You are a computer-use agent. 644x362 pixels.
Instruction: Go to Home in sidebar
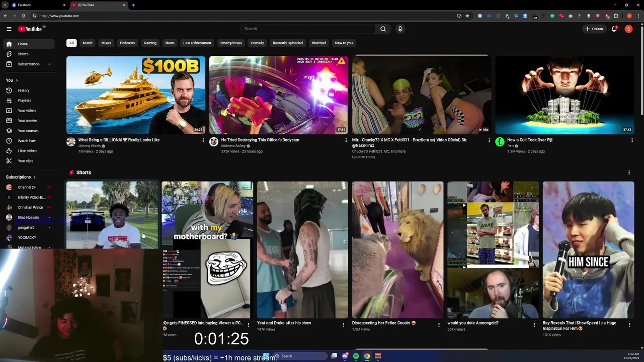(x=29, y=44)
